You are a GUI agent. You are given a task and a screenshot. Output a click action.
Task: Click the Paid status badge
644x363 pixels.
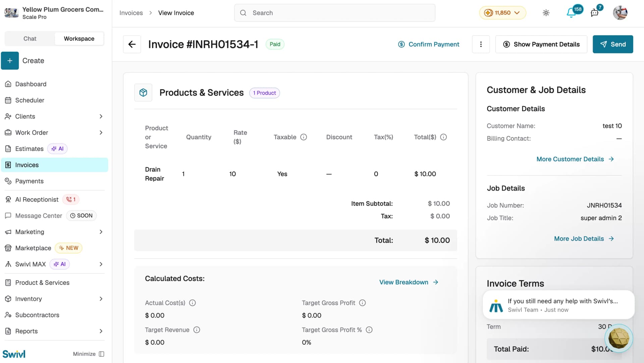[x=275, y=44]
